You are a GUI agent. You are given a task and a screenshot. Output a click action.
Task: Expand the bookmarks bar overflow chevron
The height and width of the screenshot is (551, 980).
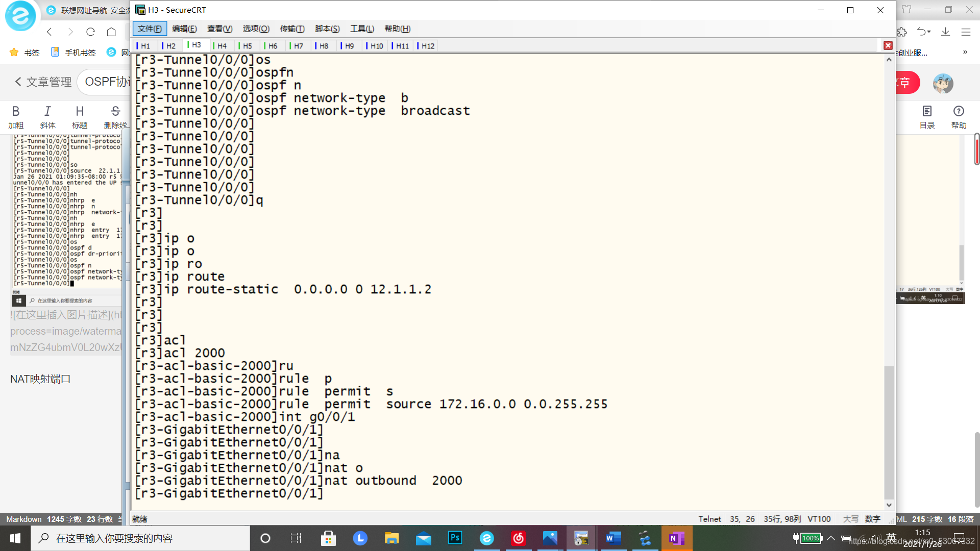[965, 52]
